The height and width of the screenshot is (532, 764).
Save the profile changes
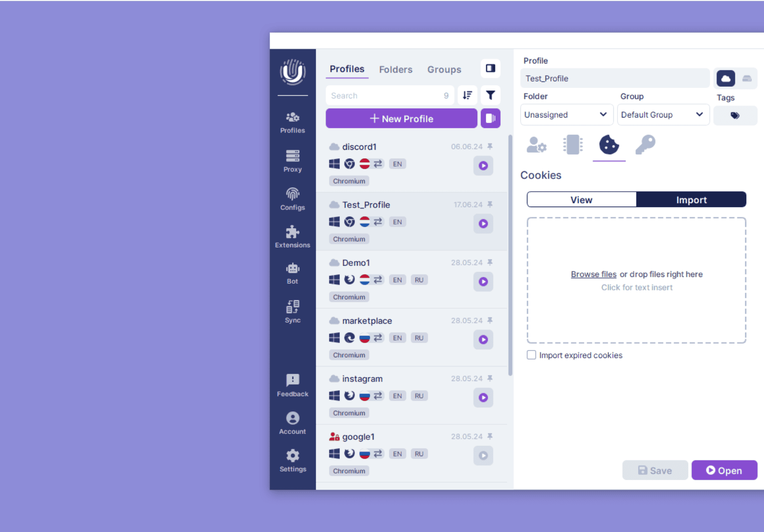click(655, 470)
